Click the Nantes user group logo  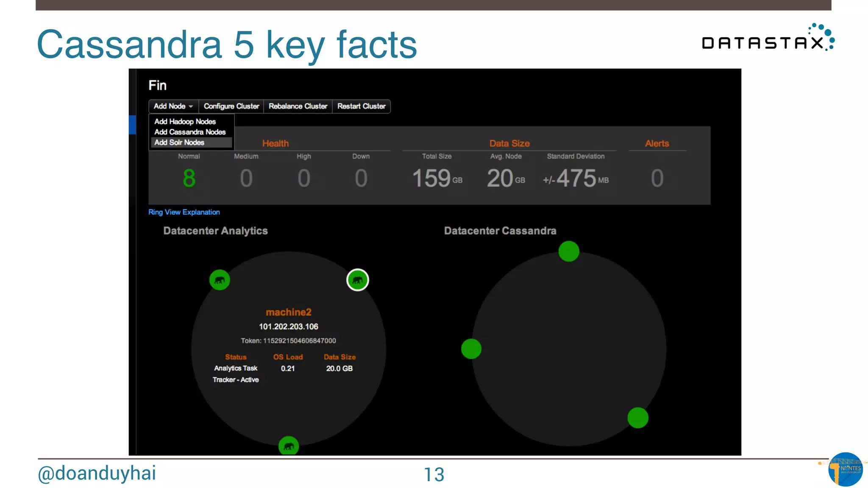click(x=846, y=469)
